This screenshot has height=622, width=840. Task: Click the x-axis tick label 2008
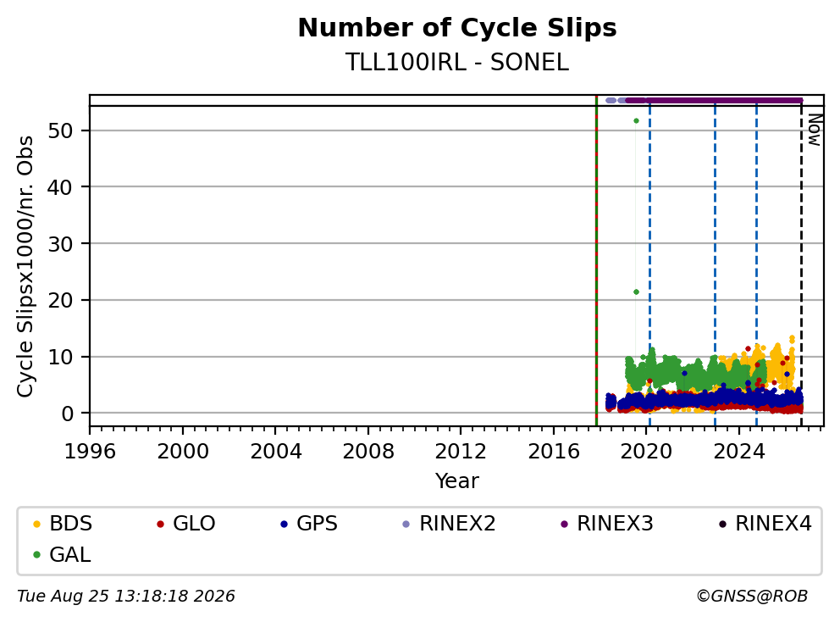[368, 452]
